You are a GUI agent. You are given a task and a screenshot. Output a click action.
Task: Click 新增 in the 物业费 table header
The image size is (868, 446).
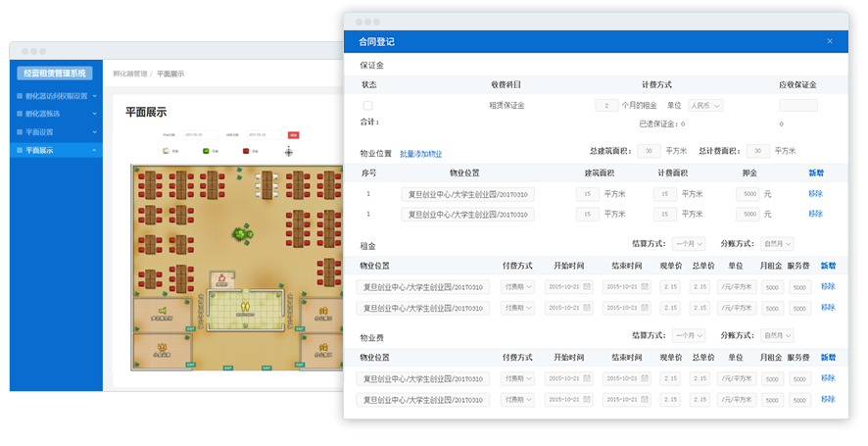(x=828, y=357)
